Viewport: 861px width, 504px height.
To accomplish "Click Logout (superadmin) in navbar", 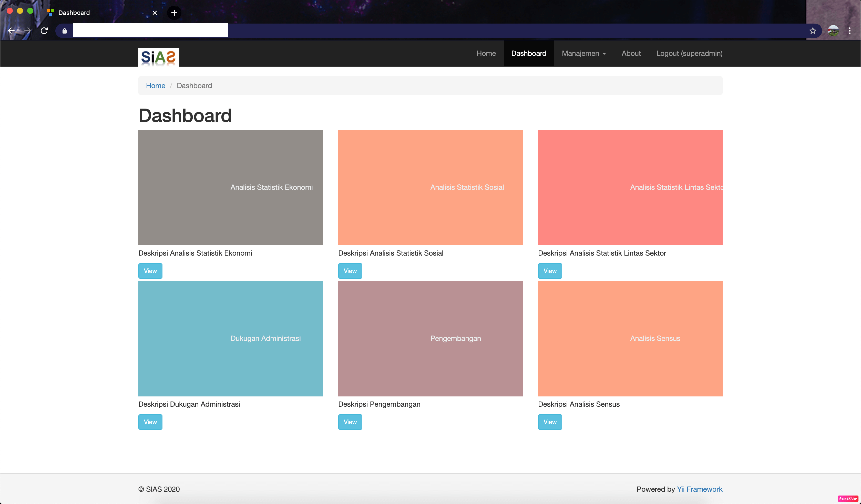I will click(x=689, y=54).
